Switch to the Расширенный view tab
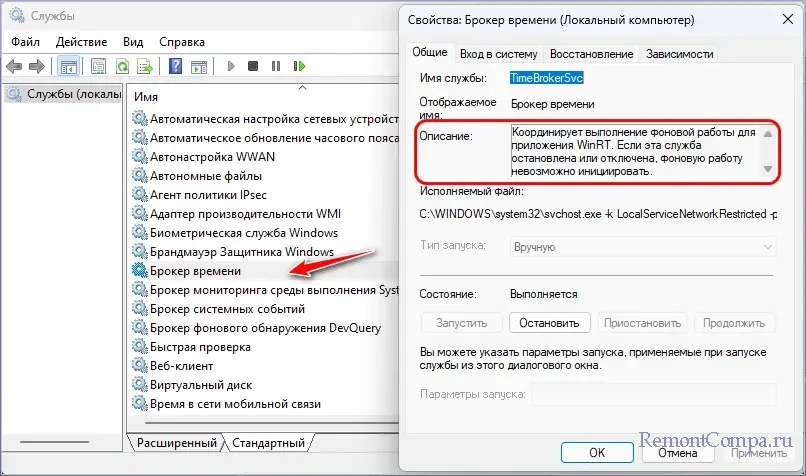The height and width of the screenshot is (476, 806). [177, 441]
